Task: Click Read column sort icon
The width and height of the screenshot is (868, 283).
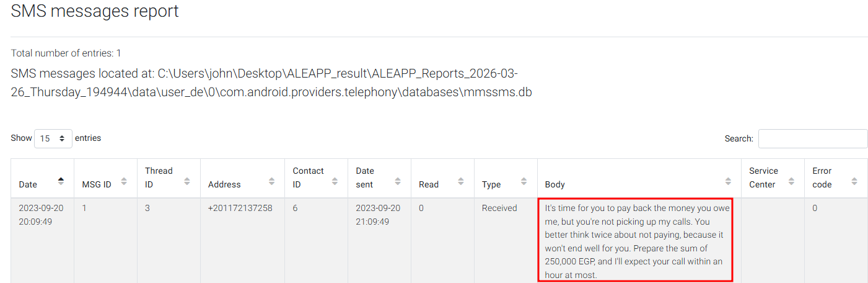Action: click(x=461, y=181)
